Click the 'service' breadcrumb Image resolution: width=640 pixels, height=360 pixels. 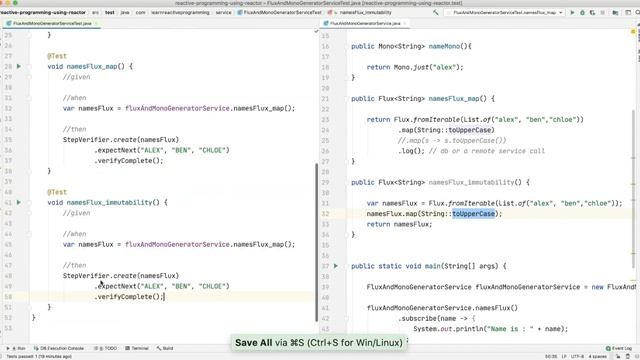(x=224, y=13)
